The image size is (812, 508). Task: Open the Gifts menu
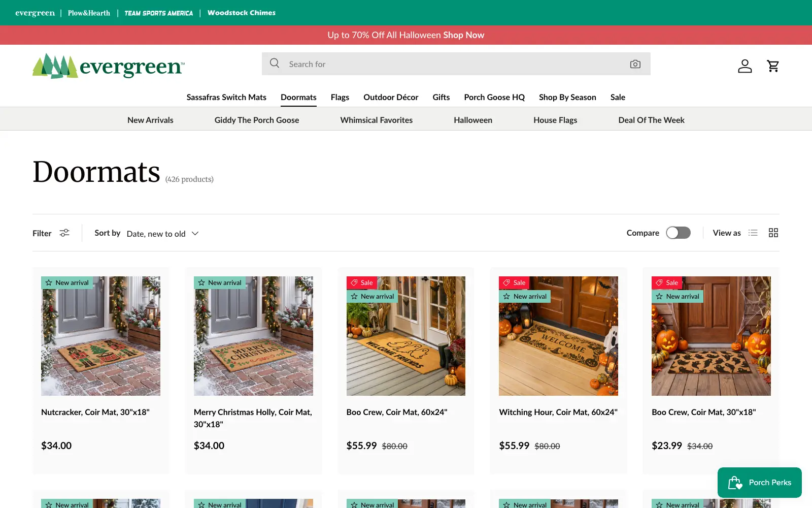(441, 97)
